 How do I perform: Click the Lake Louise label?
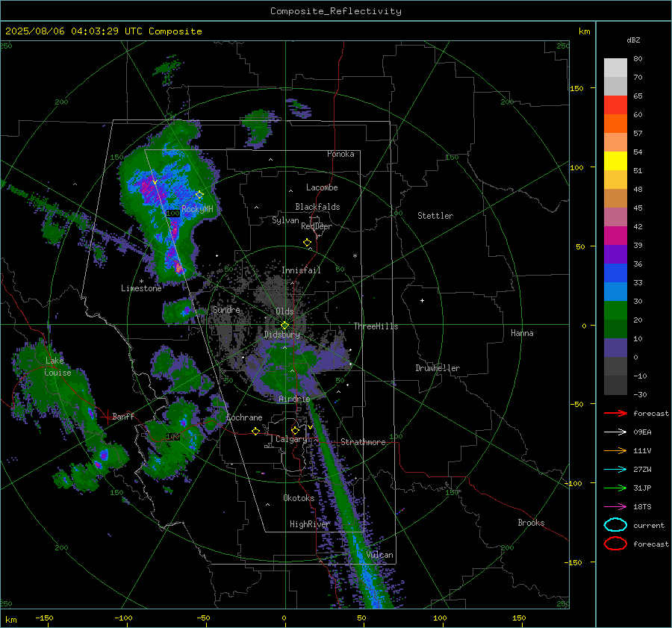click(57, 367)
